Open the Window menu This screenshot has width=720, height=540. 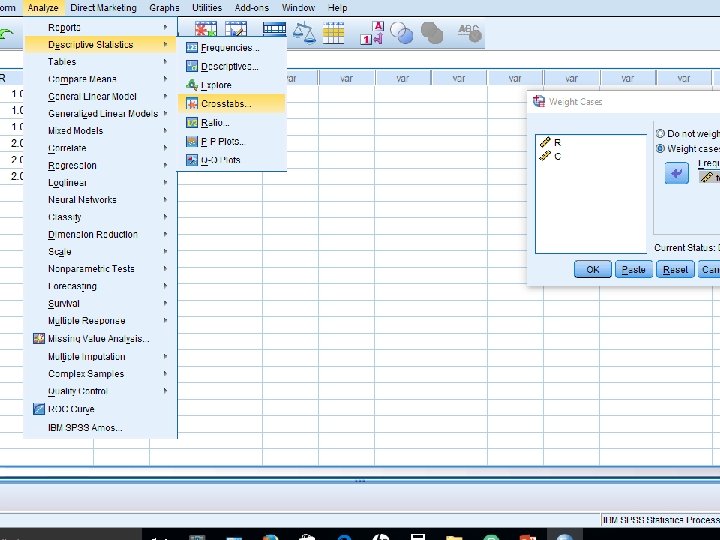(x=298, y=8)
